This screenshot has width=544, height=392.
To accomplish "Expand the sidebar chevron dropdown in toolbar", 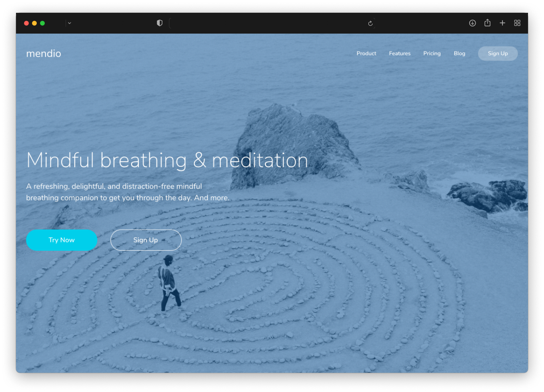I will (x=69, y=23).
